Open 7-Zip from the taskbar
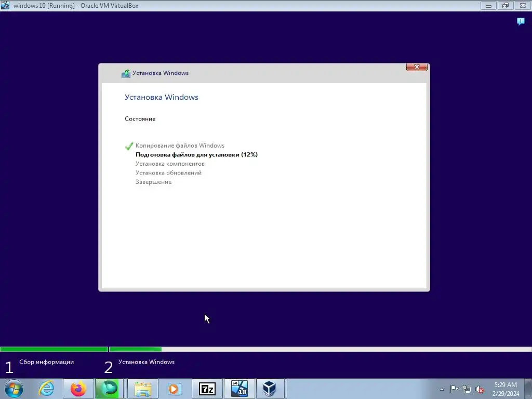532x399 pixels. 207,389
